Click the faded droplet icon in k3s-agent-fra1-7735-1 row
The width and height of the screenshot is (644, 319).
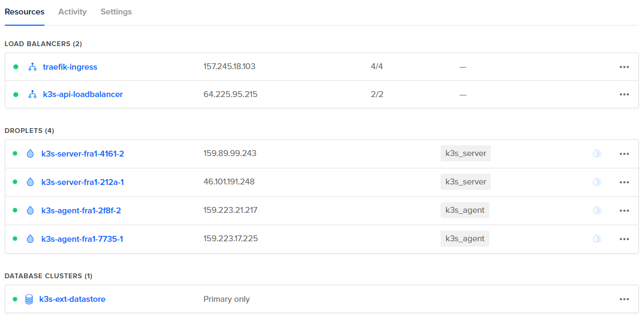click(596, 239)
